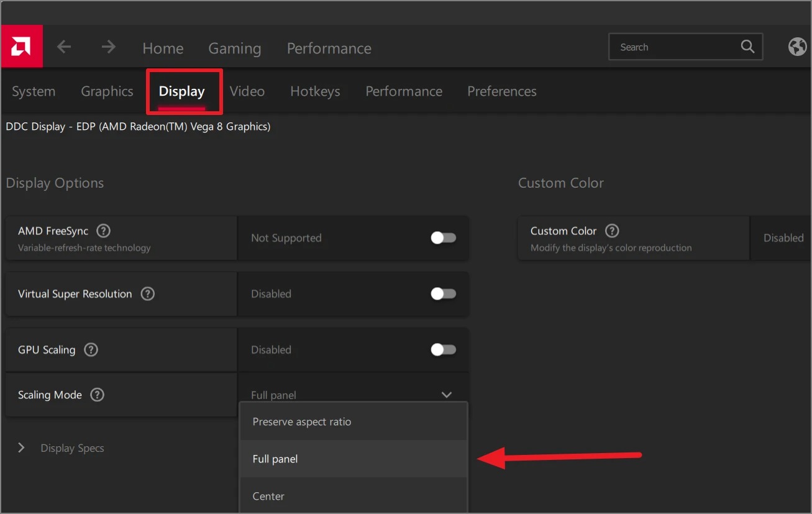
Task: Show help for Scaling Mode
Action: (97, 395)
